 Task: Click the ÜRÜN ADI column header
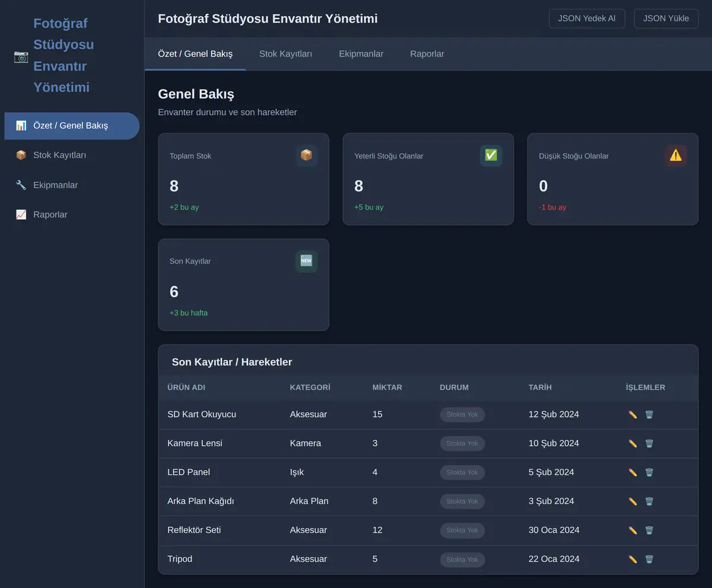tap(186, 387)
